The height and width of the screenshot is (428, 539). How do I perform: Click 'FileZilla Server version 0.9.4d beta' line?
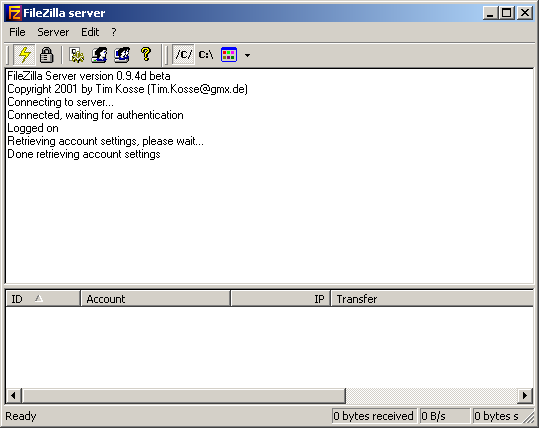tap(89, 76)
